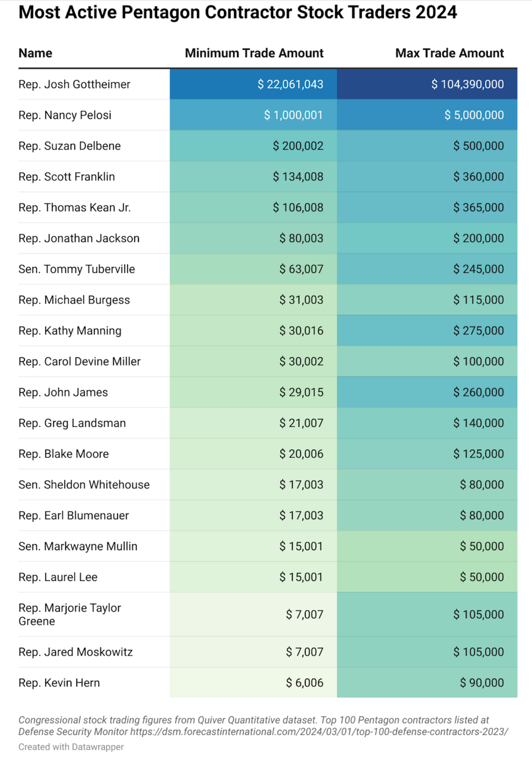Click Rep. Jared Moskowitz's $ 105,000 cell

pyautogui.click(x=478, y=652)
